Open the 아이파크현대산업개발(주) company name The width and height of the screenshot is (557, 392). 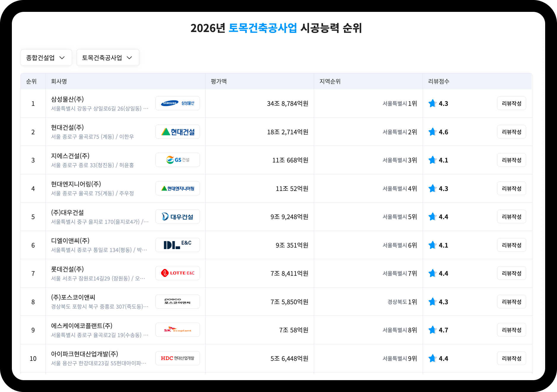[x=85, y=354]
